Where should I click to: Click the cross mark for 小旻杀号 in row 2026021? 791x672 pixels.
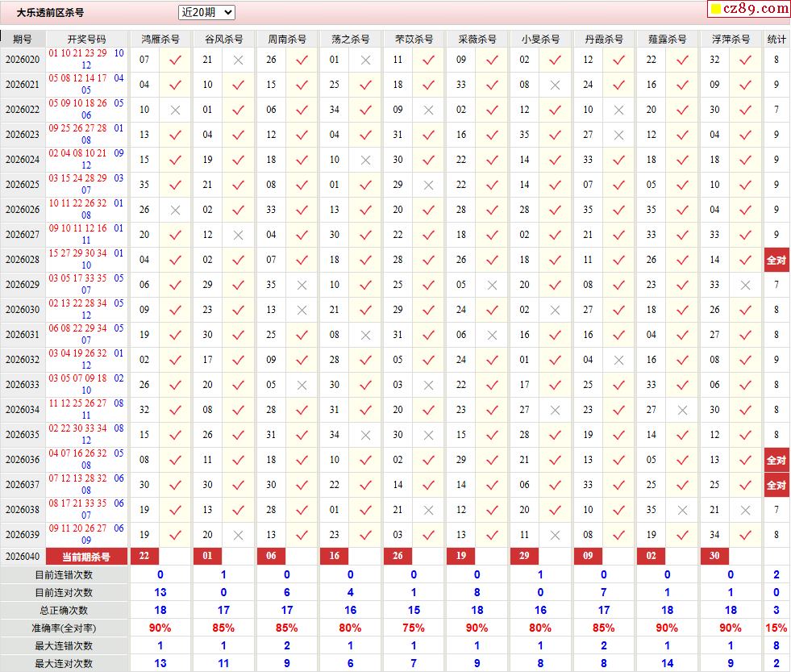[555, 85]
